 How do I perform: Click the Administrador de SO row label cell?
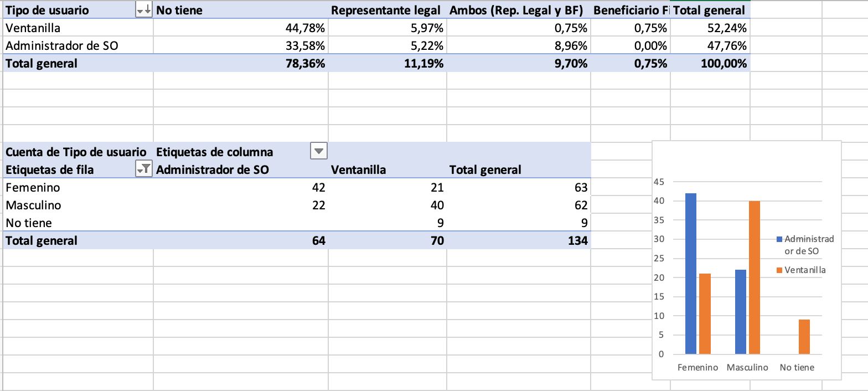pyautogui.click(x=62, y=45)
